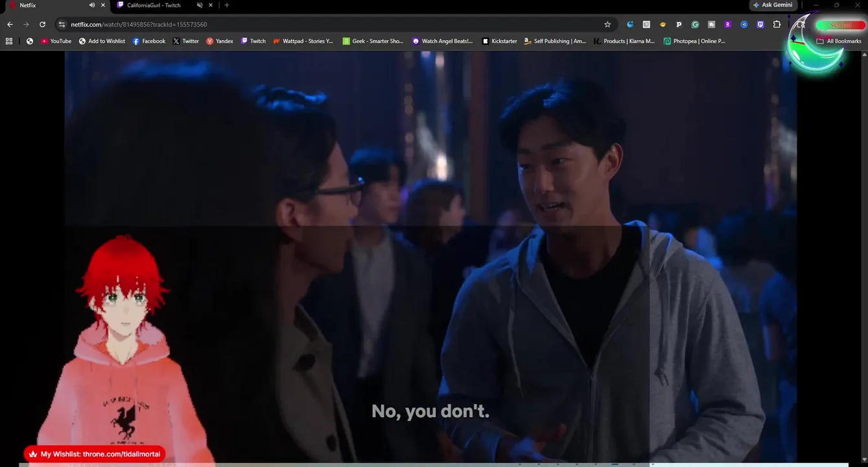Click the white P extension icon
Screen dimensions: 868x467
pyautogui.click(x=679, y=25)
